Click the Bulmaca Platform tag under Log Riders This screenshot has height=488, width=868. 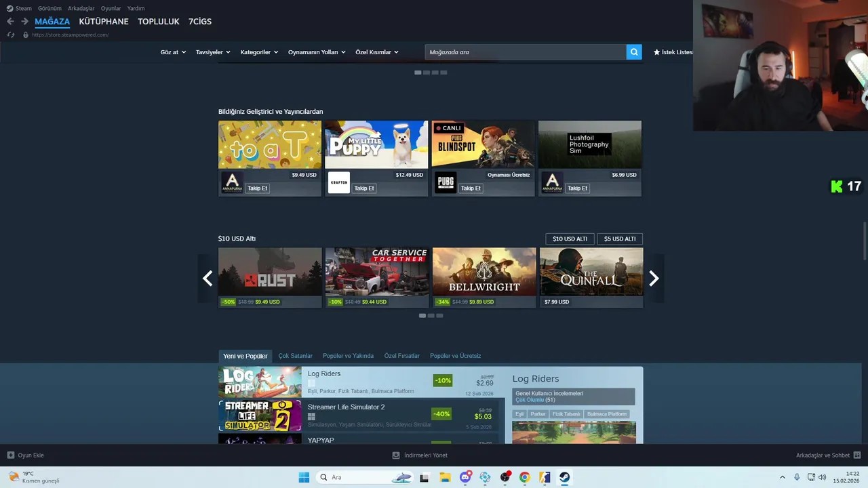[607, 414]
